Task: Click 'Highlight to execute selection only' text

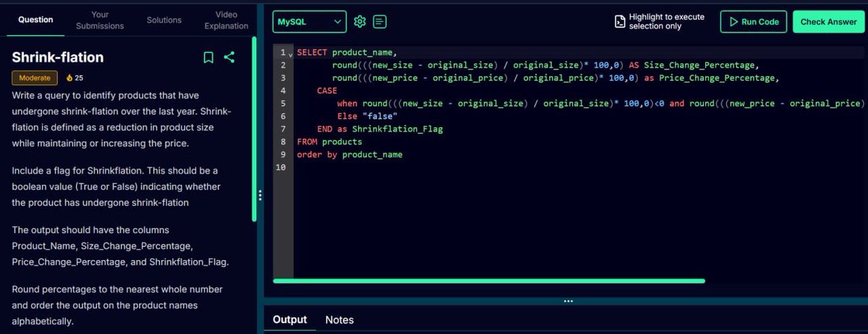Action: click(x=666, y=22)
